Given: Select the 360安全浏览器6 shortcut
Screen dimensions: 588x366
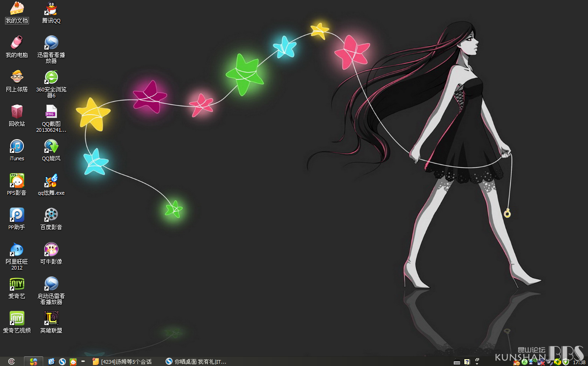Looking at the screenshot, I should [51, 84].
